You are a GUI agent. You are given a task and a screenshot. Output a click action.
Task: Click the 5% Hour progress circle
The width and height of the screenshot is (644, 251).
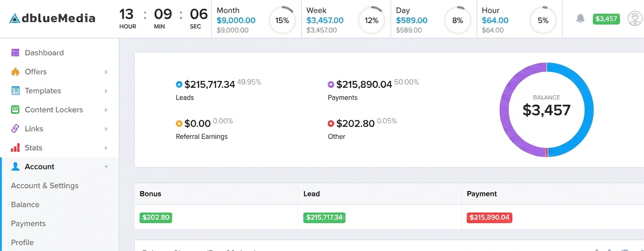[543, 20]
